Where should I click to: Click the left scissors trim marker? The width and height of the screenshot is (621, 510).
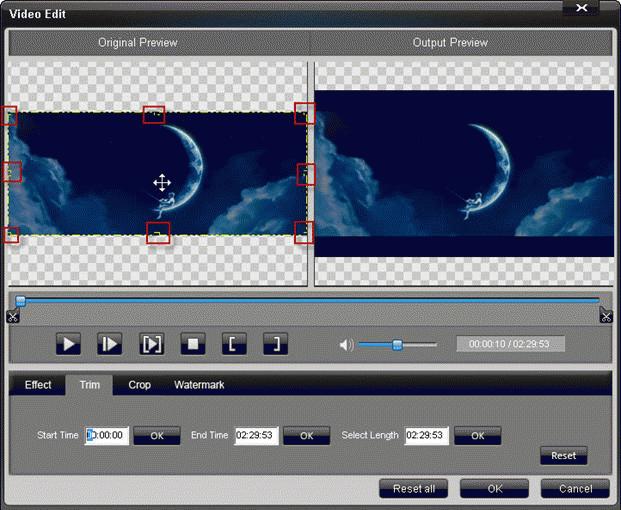(12, 316)
